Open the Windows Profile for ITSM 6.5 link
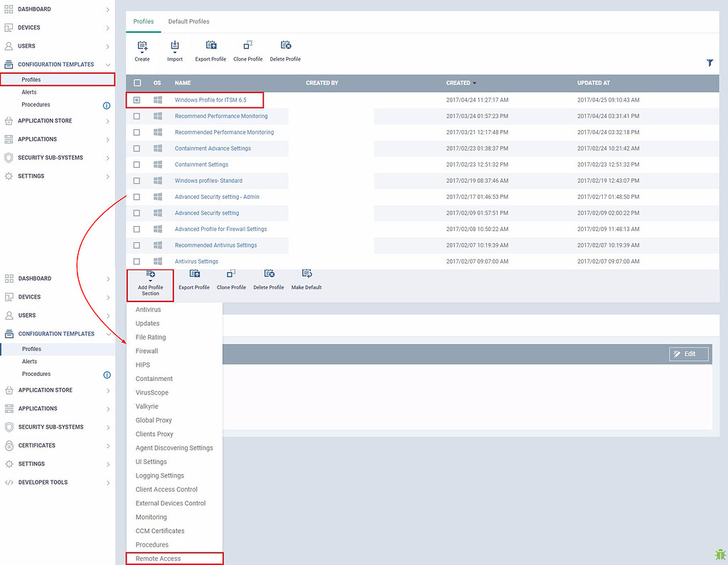 click(x=210, y=99)
